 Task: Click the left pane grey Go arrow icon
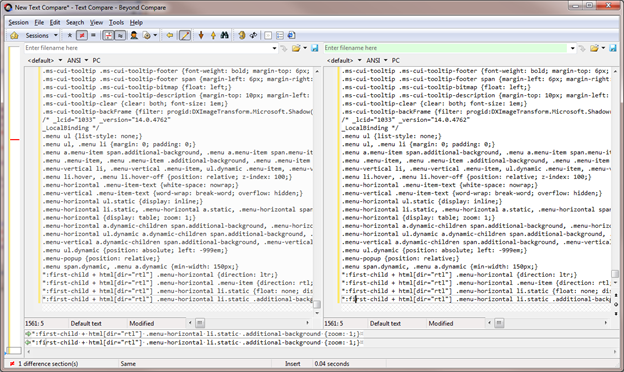(284, 48)
